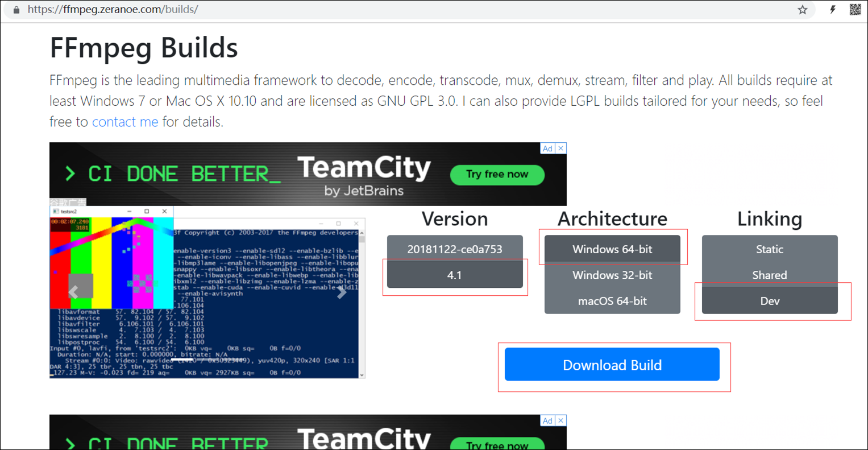This screenshot has width=868, height=450.
Task: Click the Download Build button
Action: [x=612, y=365]
